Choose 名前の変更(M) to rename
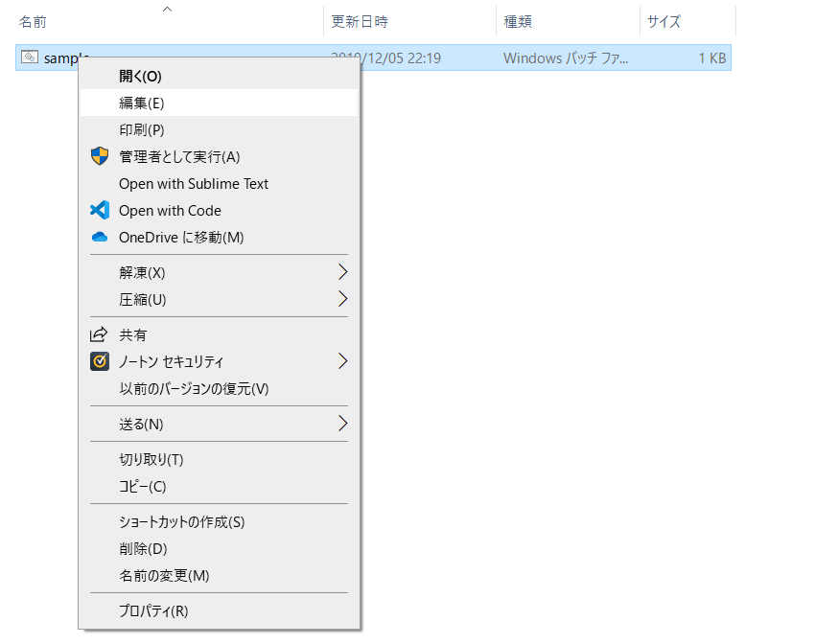This screenshot has width=838, height=644. pos(219,575)
